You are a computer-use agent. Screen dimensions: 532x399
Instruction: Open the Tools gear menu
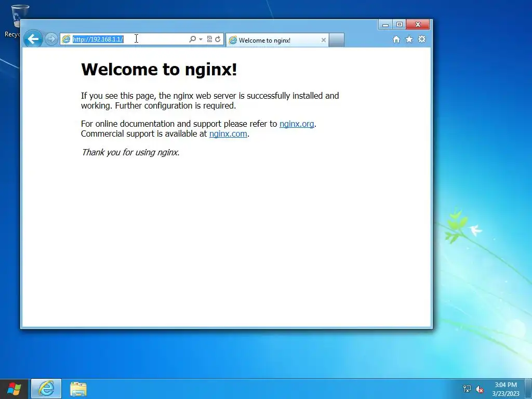point(422,39)
